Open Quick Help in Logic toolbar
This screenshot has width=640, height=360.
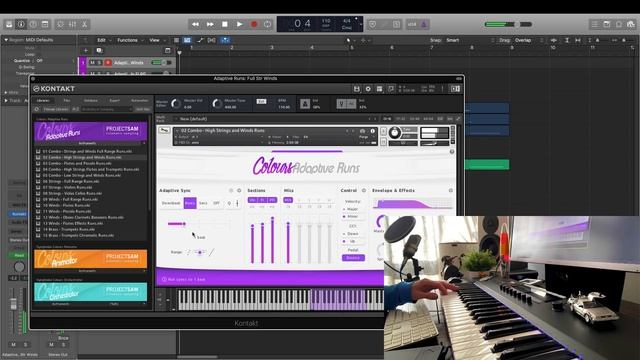click(33, 24)
